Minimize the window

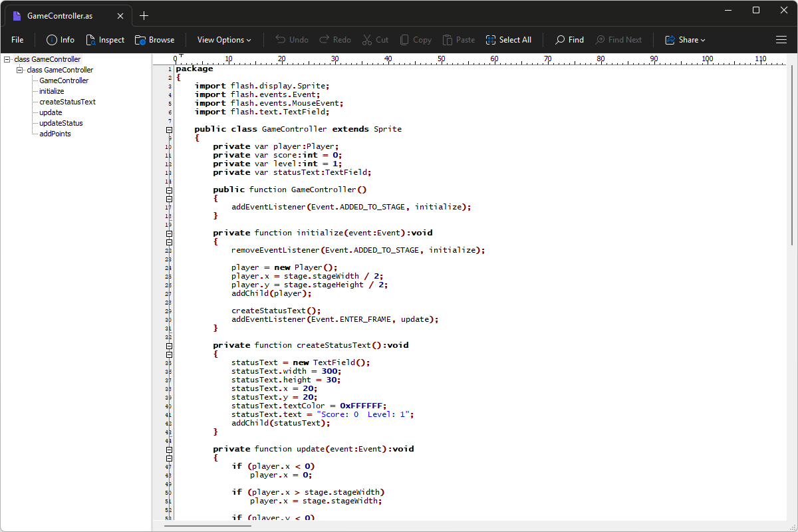(x=728, y=10)
